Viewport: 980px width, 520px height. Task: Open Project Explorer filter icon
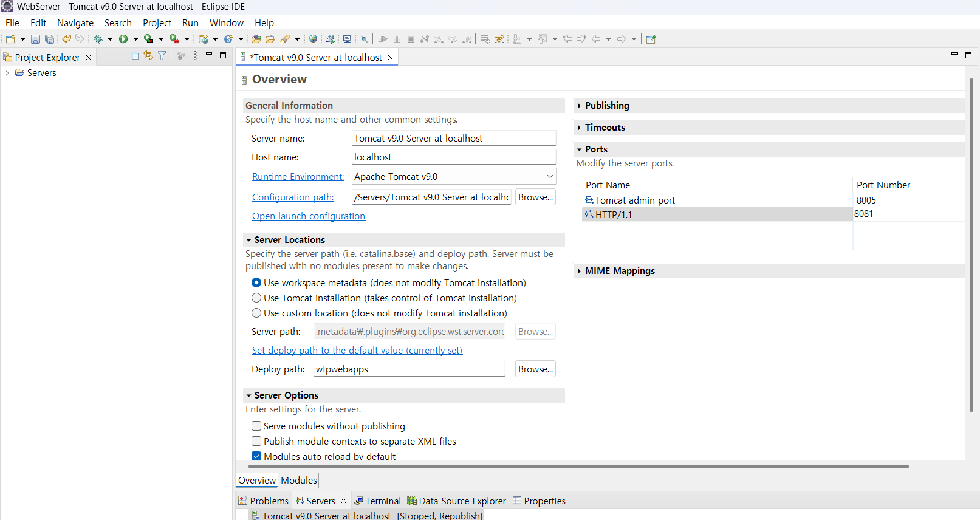162,55
